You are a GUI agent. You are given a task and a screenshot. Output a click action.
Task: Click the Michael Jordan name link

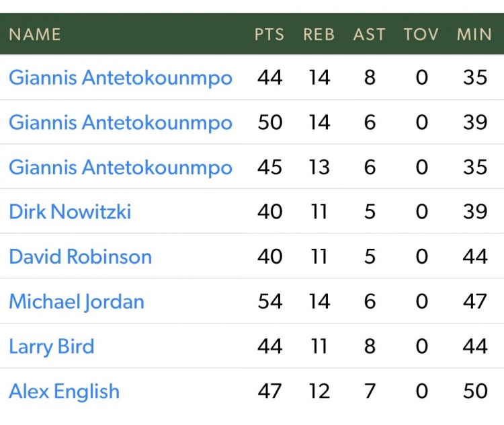pos(77,301)
